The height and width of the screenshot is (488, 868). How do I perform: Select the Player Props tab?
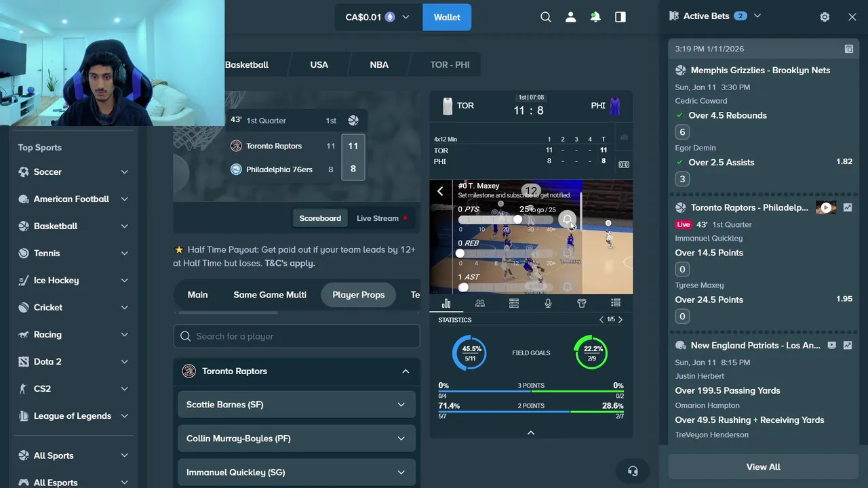[358, 295]
